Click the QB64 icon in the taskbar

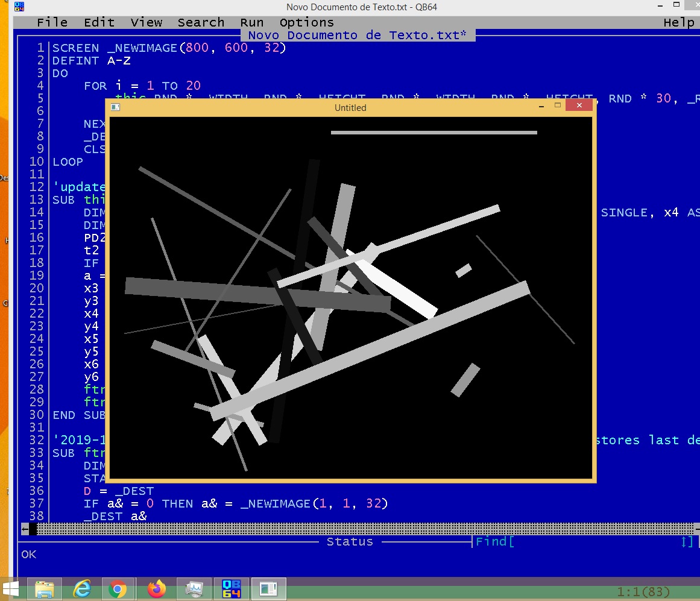[231, 588]
